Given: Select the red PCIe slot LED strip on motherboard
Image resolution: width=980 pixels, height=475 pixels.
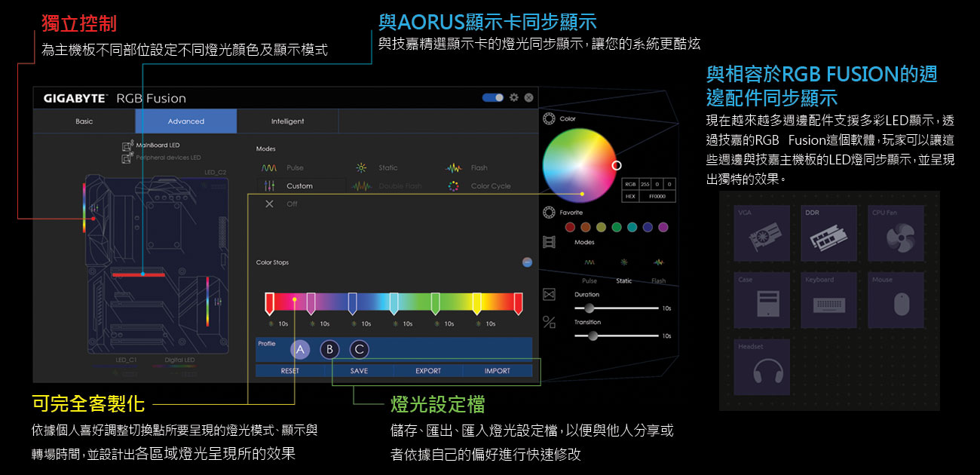Looking at the screenshot, I should point(139,275).
